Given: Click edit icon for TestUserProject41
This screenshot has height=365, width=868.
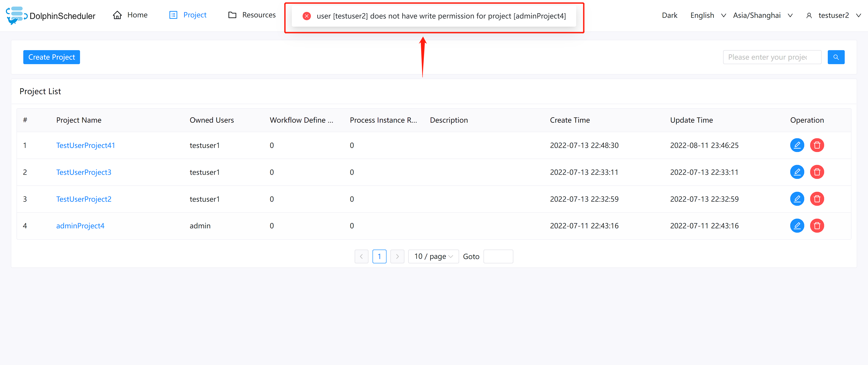Looking at the screenshot, I should (797, 145).
